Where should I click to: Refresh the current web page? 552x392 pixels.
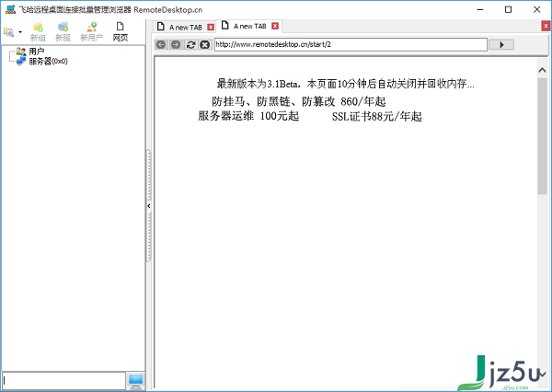pyautogui.click(x=190, y=44)
